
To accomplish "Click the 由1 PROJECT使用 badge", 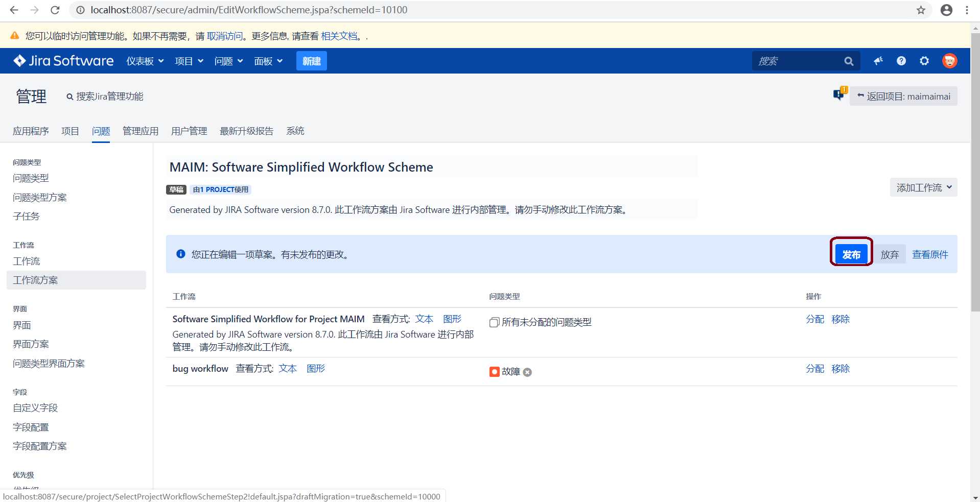I will click(220, 189).
